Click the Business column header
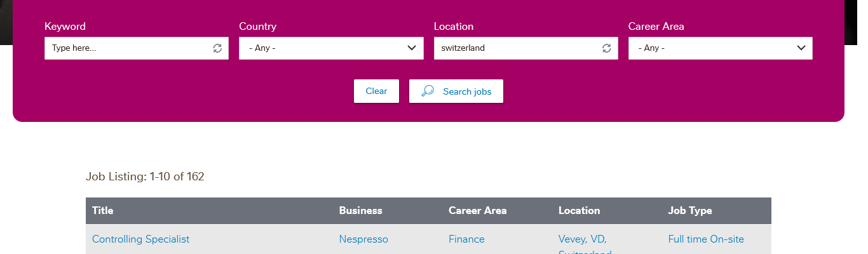 pos(360,211)
